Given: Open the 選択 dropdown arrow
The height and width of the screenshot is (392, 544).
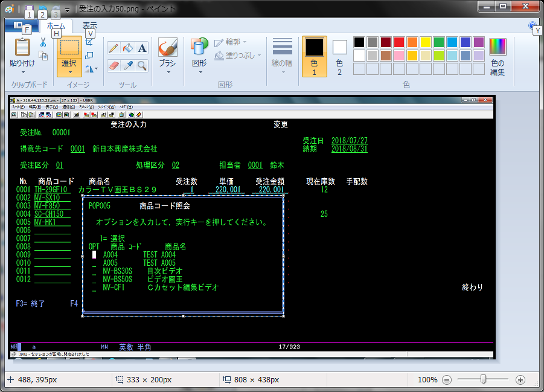Looking at the screenshot, I should [69, 72].
